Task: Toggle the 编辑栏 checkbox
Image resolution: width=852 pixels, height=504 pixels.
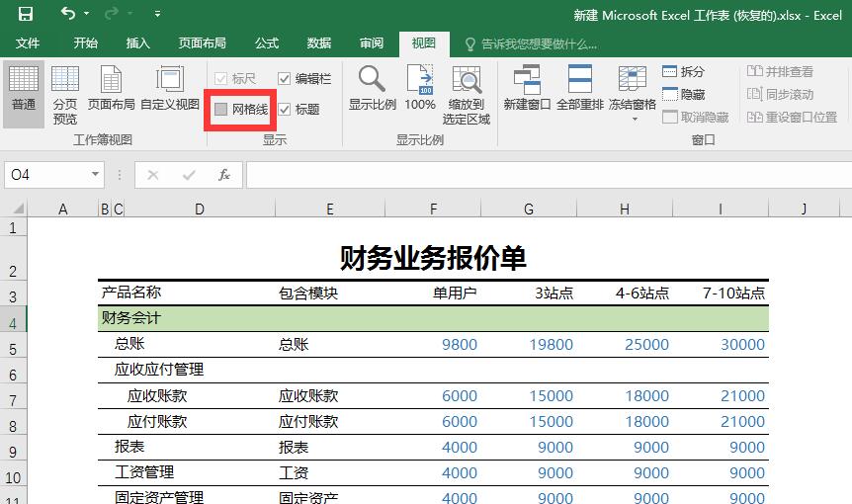Action: click(285, 79)
